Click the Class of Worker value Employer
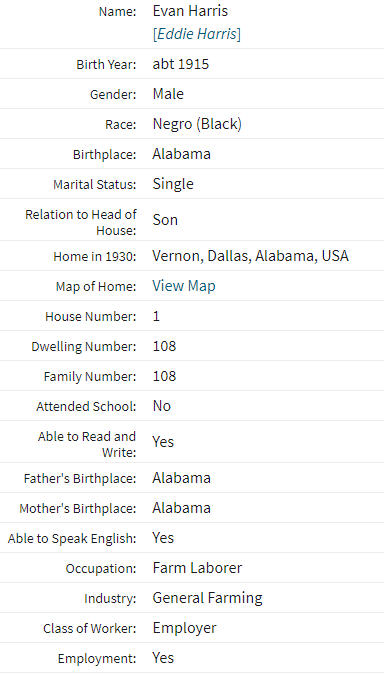The height and width of the screenshot is (675, 387). [184, 628]
